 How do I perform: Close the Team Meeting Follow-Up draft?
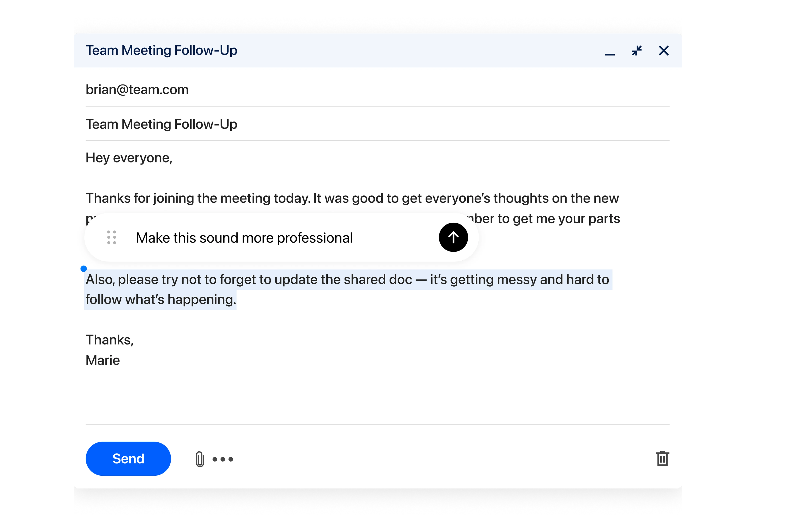[x=663, y=51]
